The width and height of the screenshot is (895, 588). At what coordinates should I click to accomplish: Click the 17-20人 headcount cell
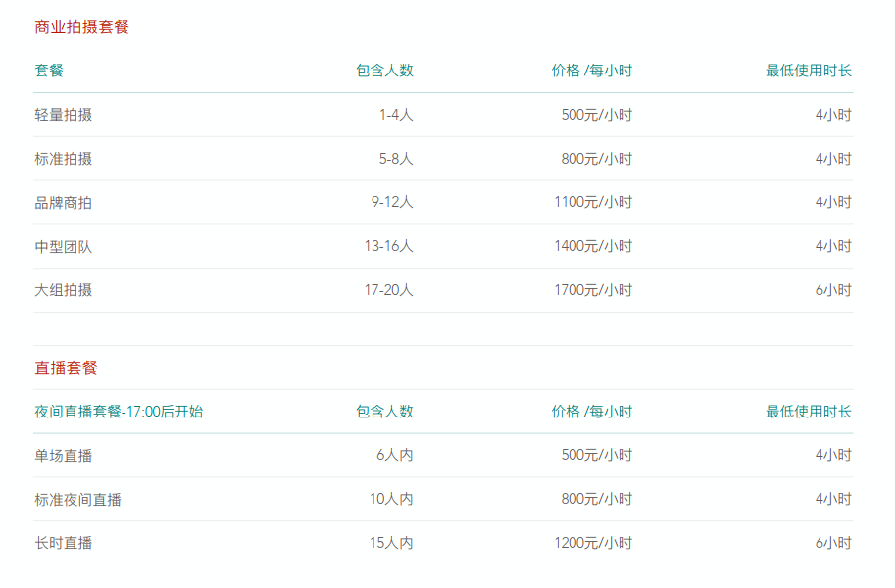click(x=389, y=290)
